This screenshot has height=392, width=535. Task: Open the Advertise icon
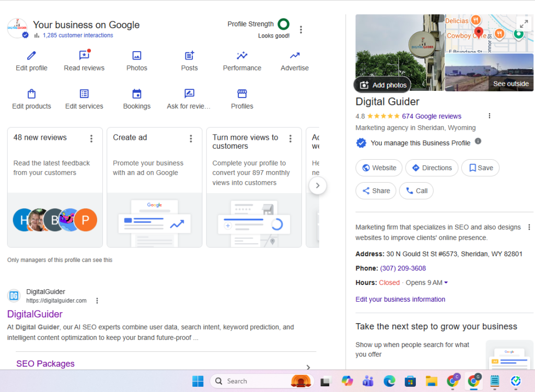pos(295,55)
